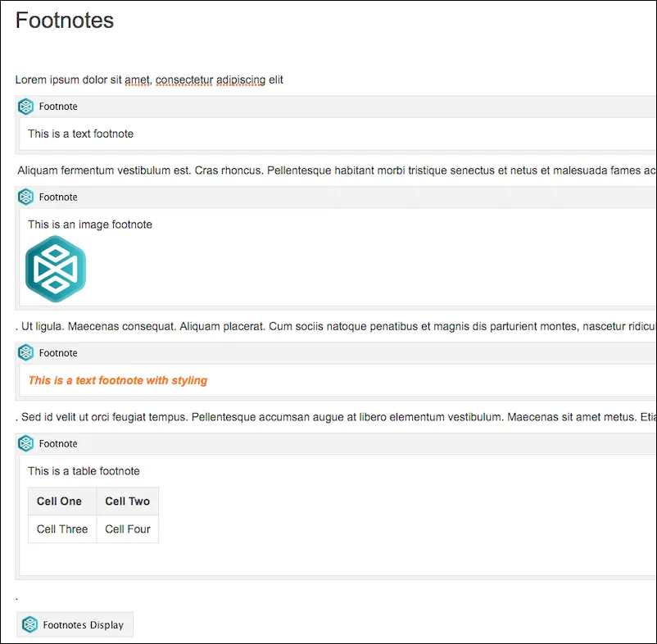The height and width of the screenshot is (644, 657).
Task: Click 'This is a table footnote' text
Action: coord(84,471)
